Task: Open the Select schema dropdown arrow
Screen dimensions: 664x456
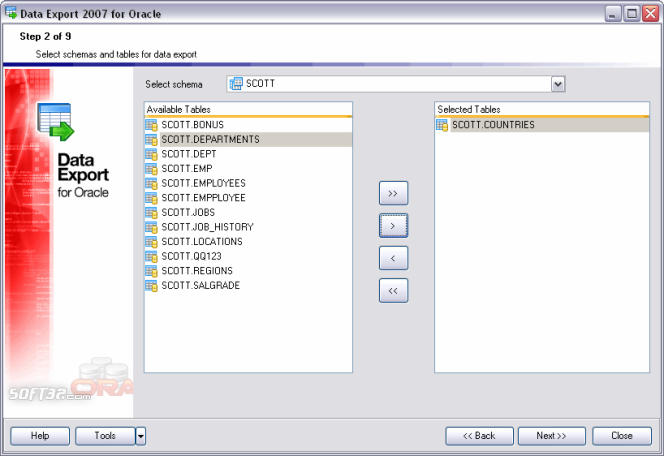Action: tap(558, 84)
